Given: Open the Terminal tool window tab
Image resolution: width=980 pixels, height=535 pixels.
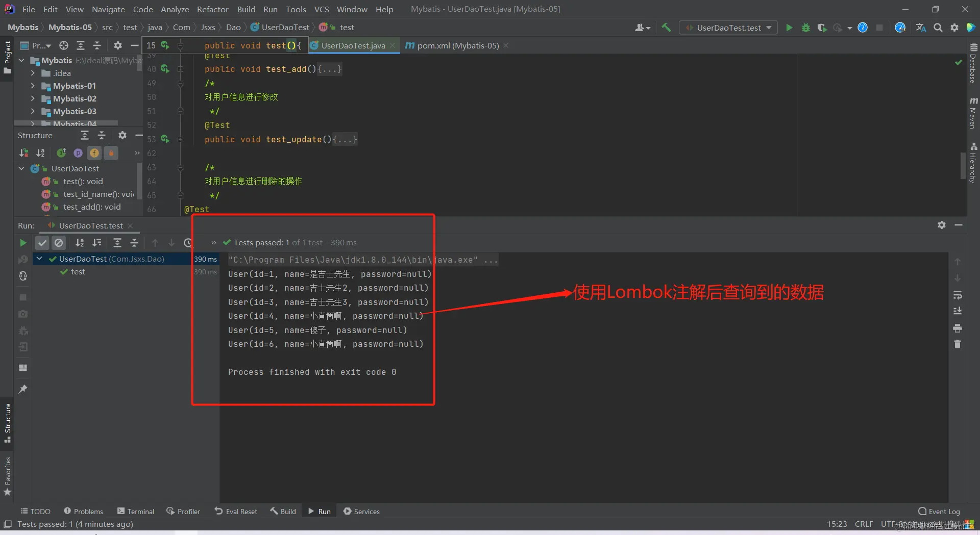Looking at the screenshot, I should 135,511.
